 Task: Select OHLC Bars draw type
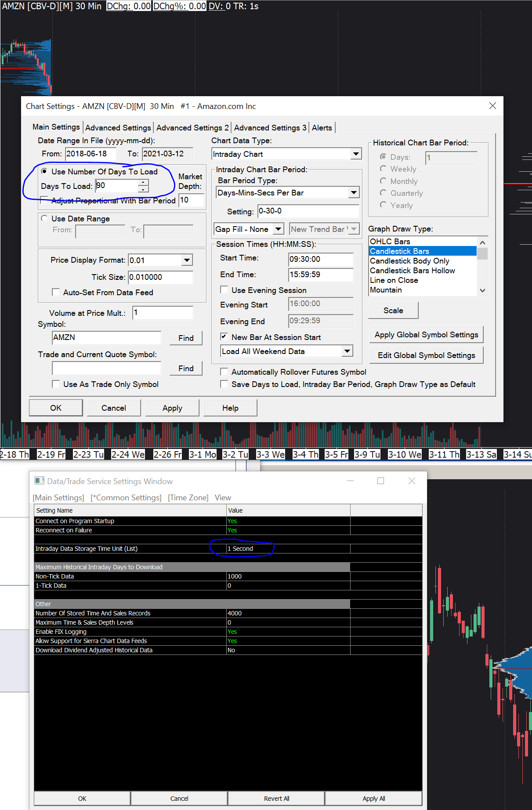(x=423, y=241)
